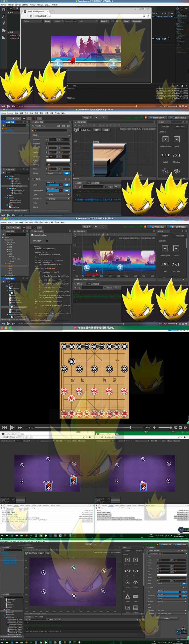189x644 pixels.
Task: Skip to next track in chess video player
Action: coord(20,427)
